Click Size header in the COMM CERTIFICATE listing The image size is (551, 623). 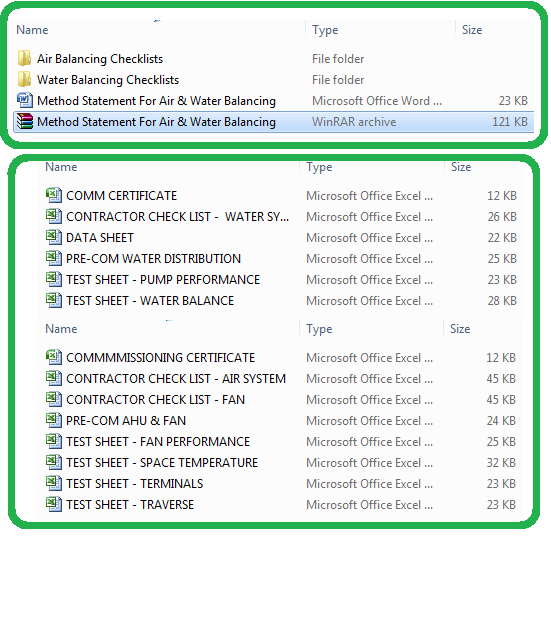(461, 167)
